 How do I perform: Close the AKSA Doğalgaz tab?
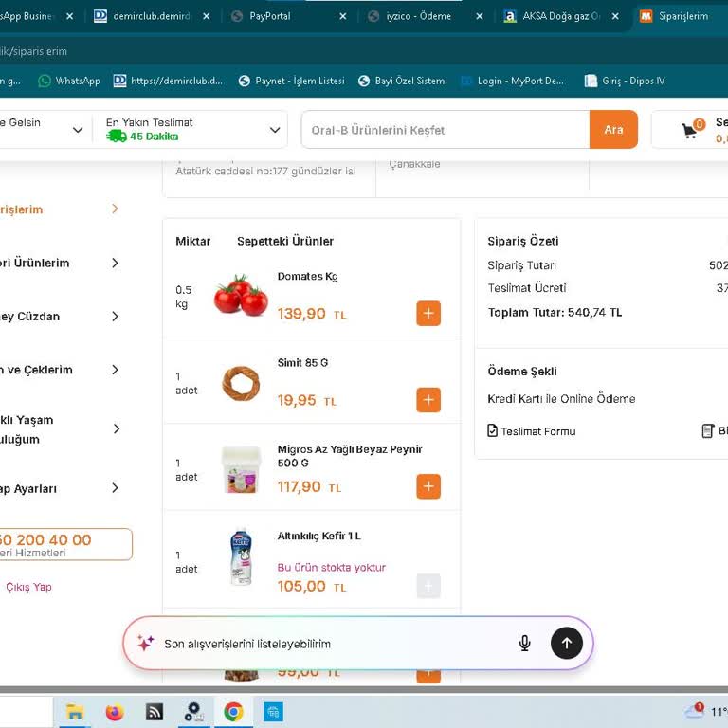(x=615, y=16)
